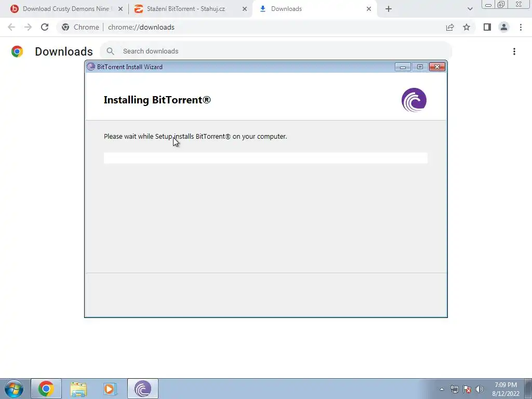Open the Downloads page more actions menu
Image resolution: width=532 pixels, height=399 pixels.
click(514, 51)
